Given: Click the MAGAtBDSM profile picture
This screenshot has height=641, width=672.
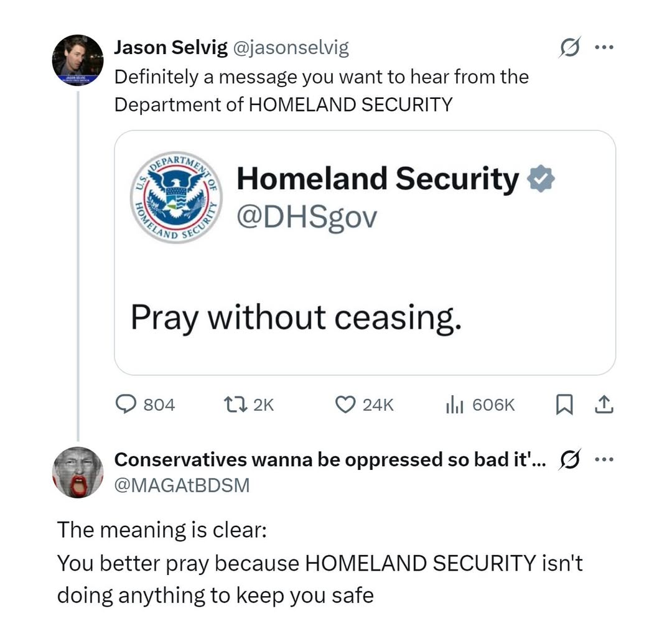Looking at the screenshot, I should pos(77,473).
